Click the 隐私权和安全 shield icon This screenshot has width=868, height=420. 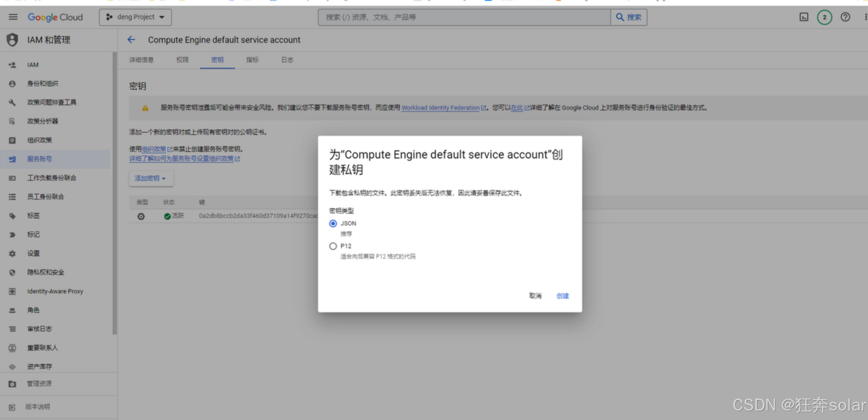coord(12,272)
